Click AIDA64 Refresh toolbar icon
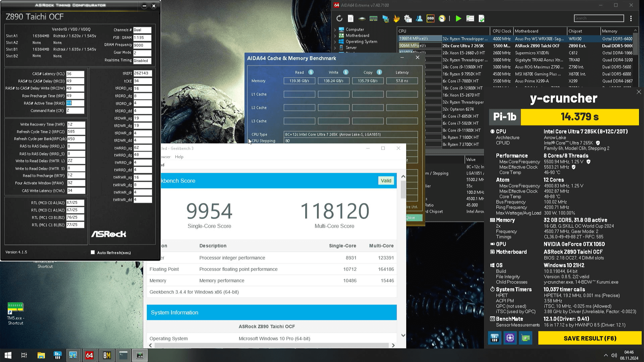Image resolution: width=644 pixels, height=362 pixels. coord(339,18)
